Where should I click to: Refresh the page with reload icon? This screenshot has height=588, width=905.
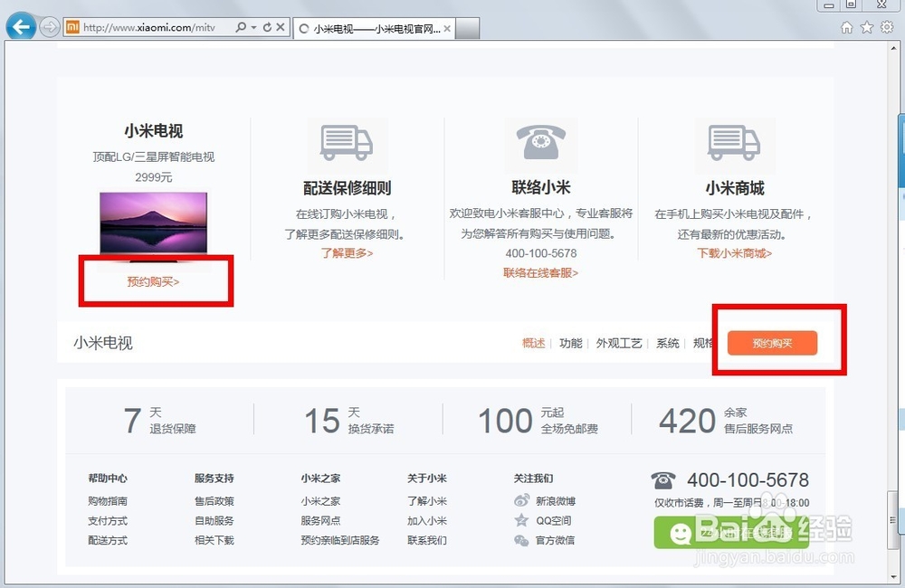[x=267, y=26]
